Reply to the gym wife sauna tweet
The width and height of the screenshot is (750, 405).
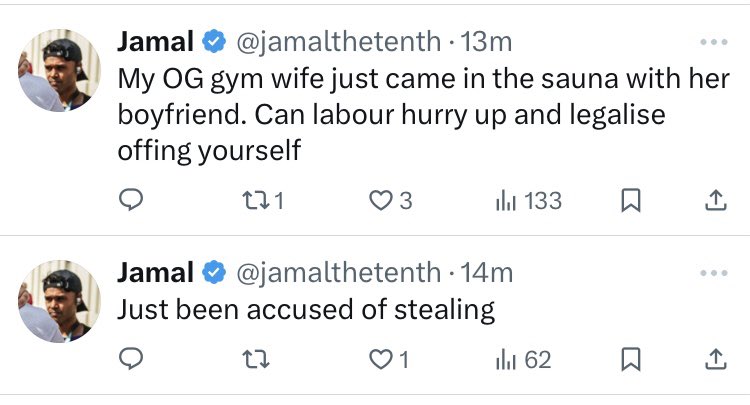coord(131,200)
